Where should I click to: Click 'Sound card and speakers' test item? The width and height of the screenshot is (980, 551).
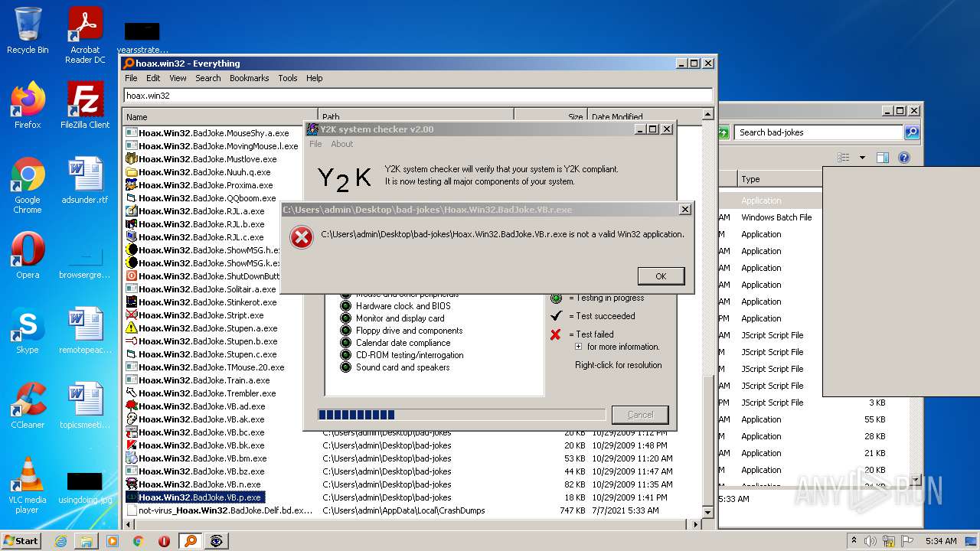click(402, 367)
